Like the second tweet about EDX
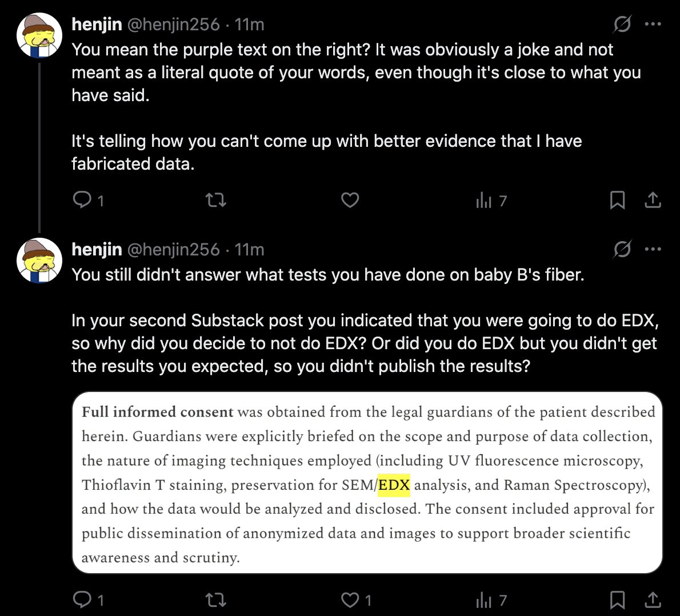680x616 pixels. (x=350, y=600)
